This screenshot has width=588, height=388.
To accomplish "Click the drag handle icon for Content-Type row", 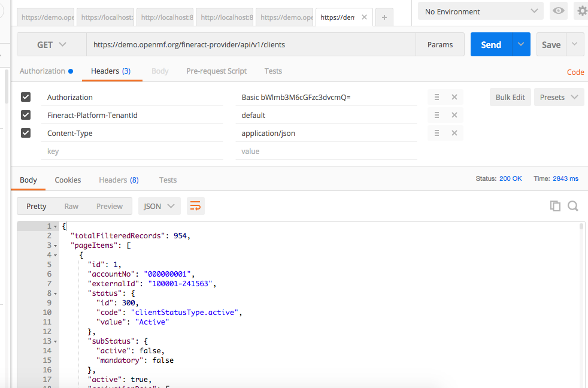I will point(437,133).
